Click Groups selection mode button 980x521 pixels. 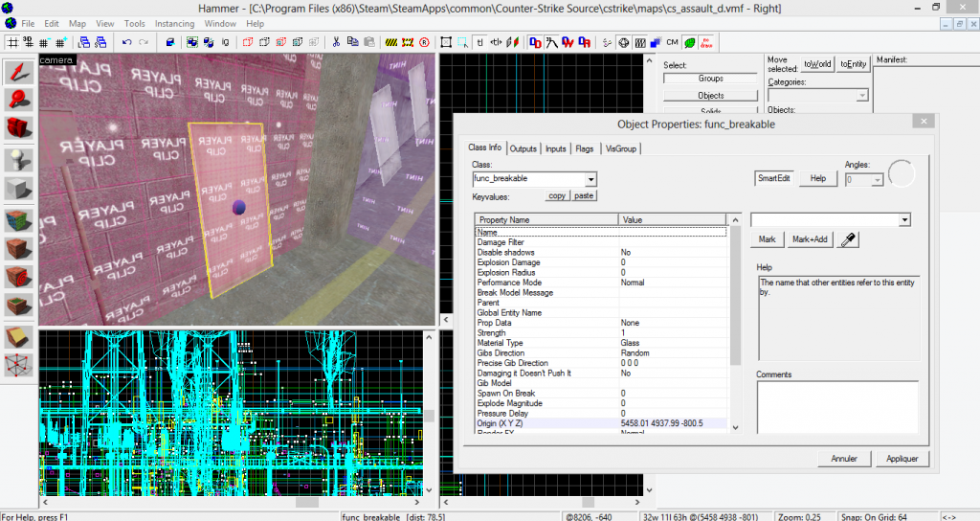tap(711, 79)
